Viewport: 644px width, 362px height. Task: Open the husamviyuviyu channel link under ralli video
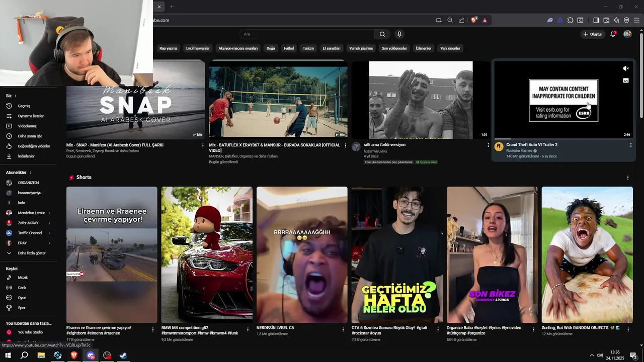[x=375, y=151]
